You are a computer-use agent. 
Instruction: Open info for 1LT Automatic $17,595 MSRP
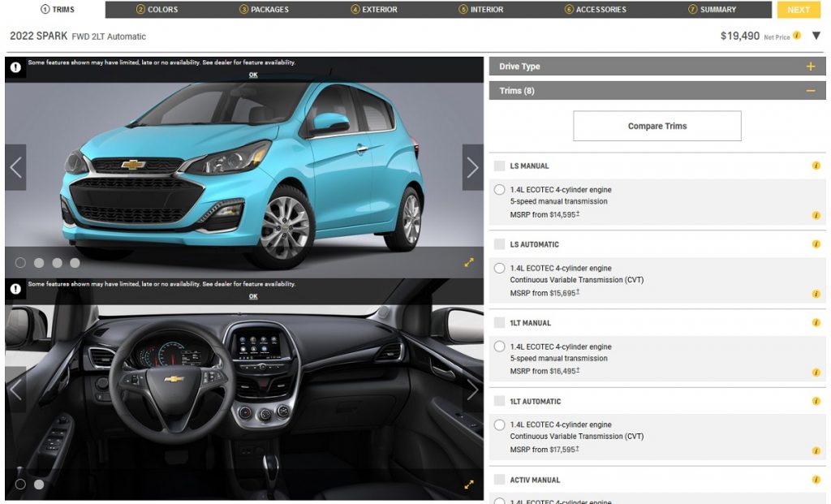click(x=816, y=450)
